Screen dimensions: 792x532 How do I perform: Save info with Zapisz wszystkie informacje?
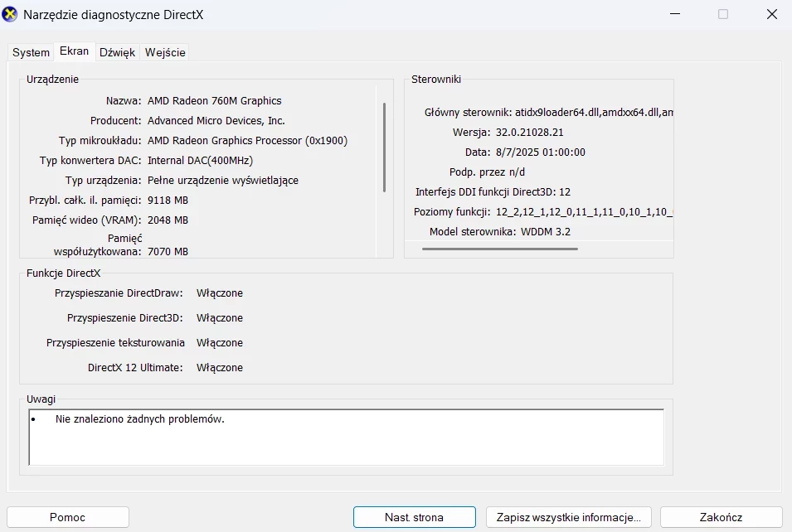[x=568, y=517]
